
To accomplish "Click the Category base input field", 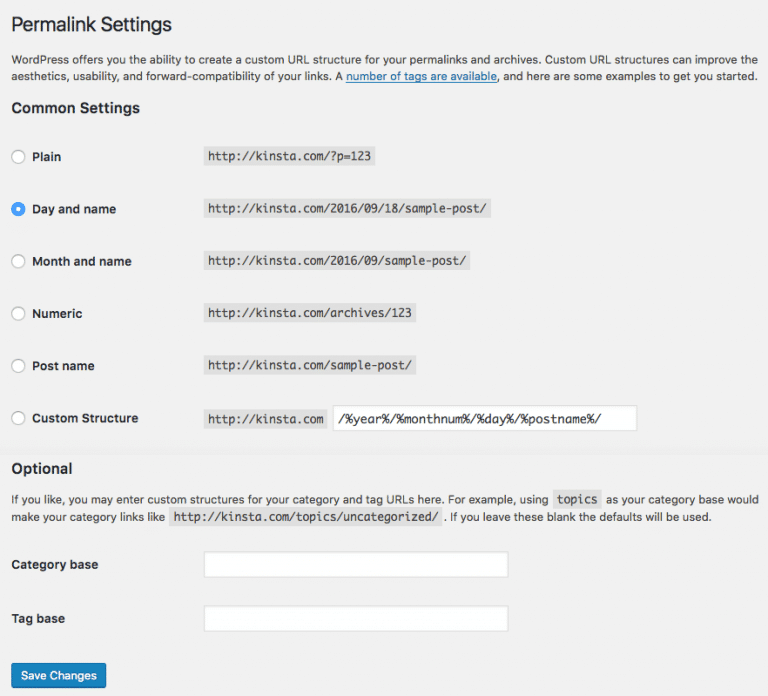I will point(356,565).
